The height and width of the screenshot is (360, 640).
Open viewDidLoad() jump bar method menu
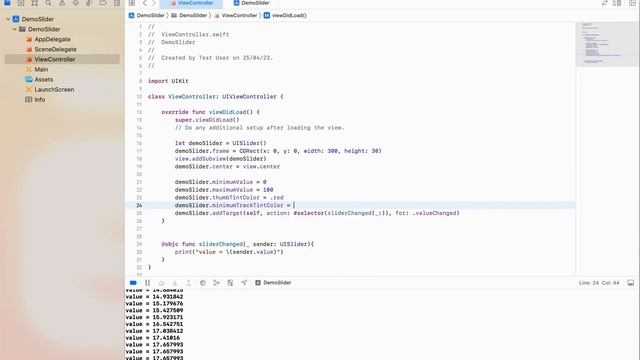pos(285,16)
